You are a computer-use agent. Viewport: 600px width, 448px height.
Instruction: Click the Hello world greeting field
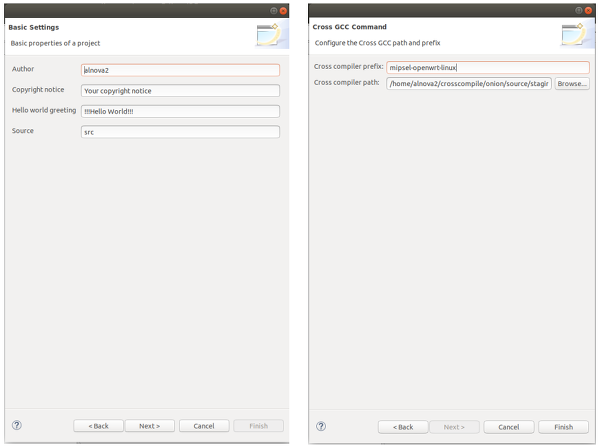tap(180, 111)
